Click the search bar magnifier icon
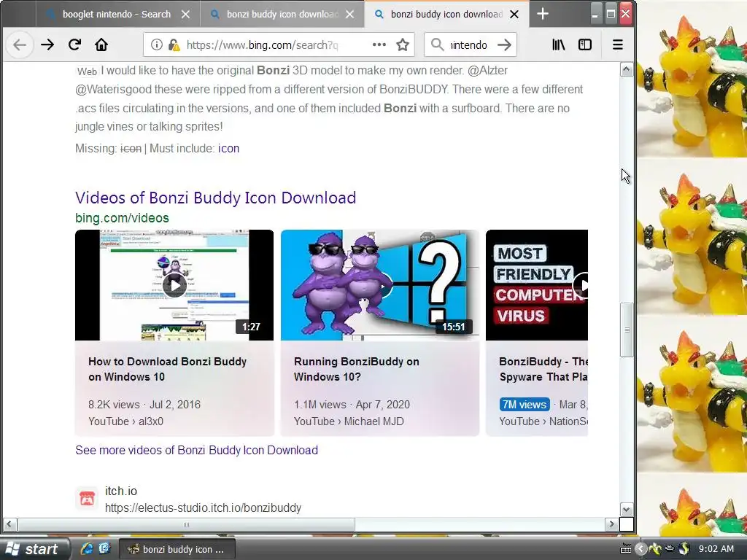Screen dimensions: 747x560 (x=437, y=44)
